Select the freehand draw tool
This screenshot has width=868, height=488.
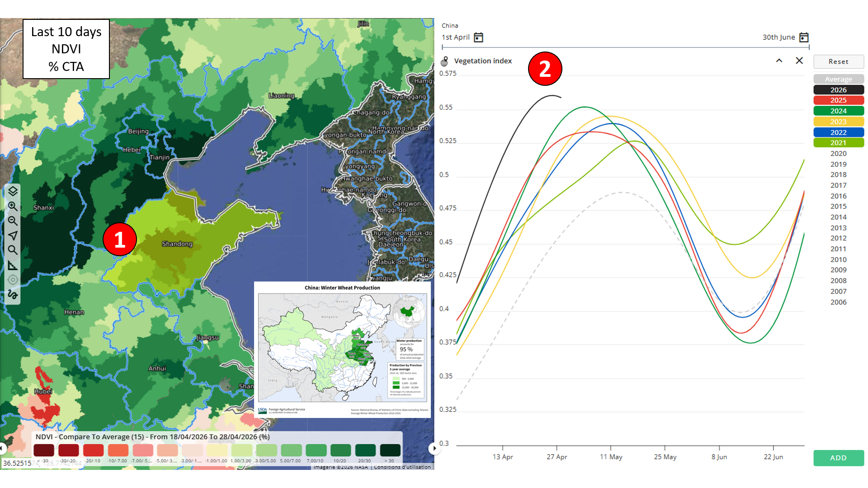click(13, 295)
